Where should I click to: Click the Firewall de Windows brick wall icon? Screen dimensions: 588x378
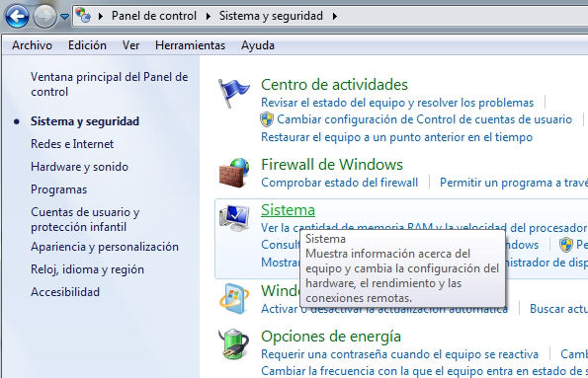point(234,173)
